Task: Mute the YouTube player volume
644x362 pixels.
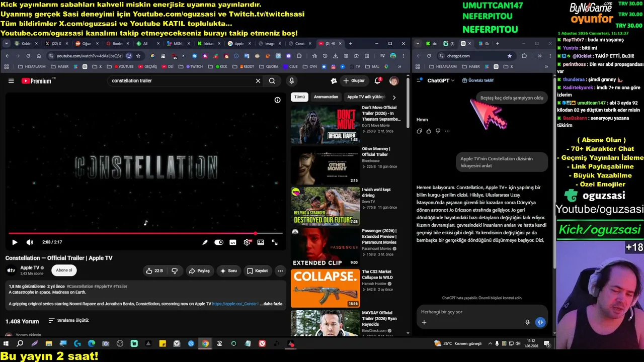Action: (30, 242)
